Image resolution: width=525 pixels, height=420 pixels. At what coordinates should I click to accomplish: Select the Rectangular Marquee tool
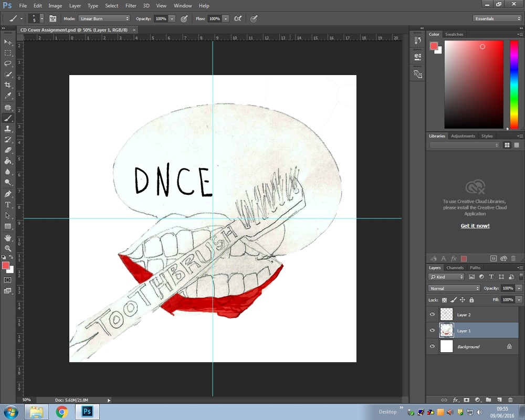pos(8,53)
